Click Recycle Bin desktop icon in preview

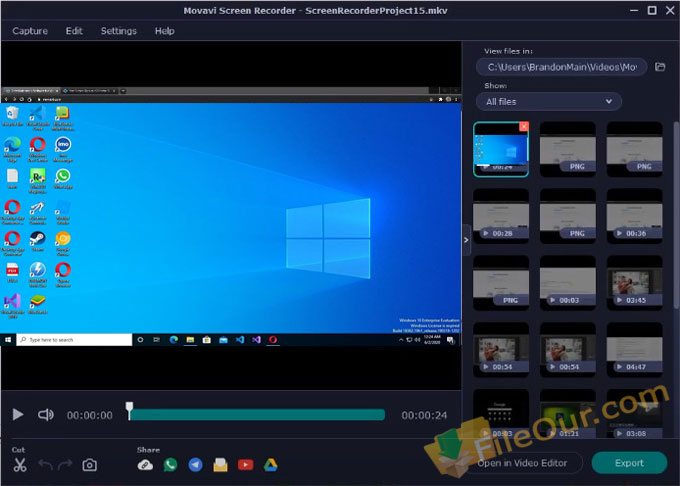[x=12, y=116]
